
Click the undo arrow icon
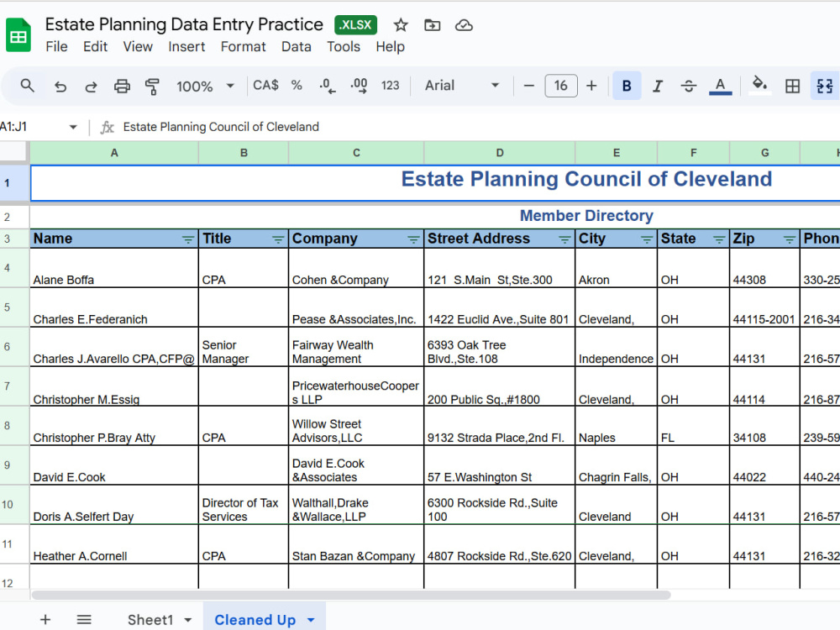point(60,86)
